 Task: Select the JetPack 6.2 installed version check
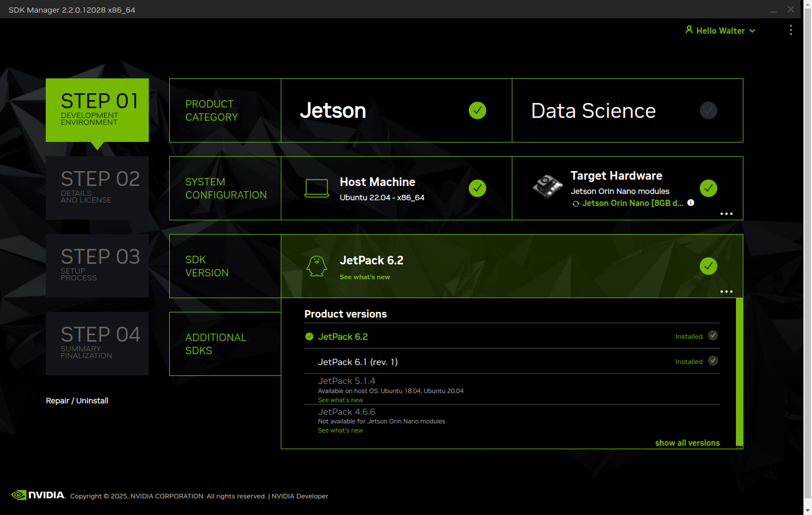[713, 335]
